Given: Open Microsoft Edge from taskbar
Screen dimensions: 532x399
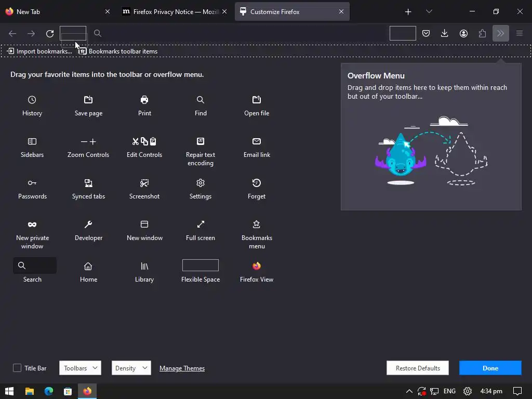Looking at the screenshot, I should click(x=48, y=391).
